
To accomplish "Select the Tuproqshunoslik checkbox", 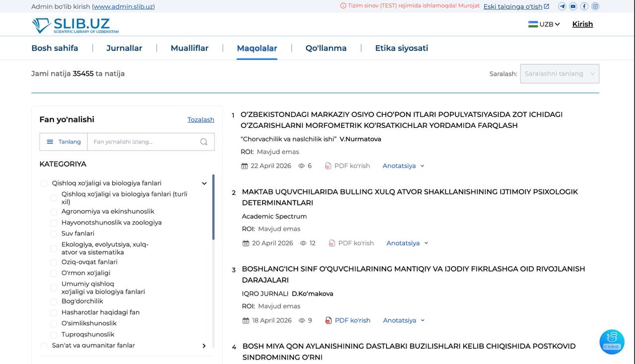I will 53,335.
